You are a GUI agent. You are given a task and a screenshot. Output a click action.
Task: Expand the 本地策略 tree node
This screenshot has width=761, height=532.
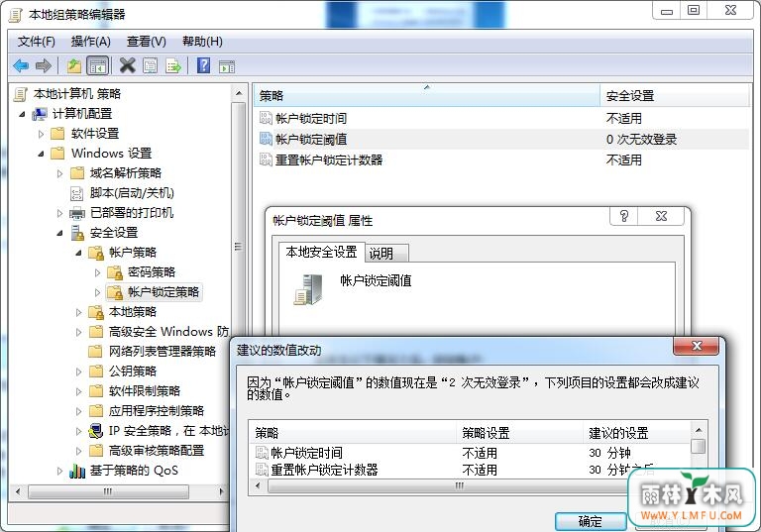tap(78, 312)
